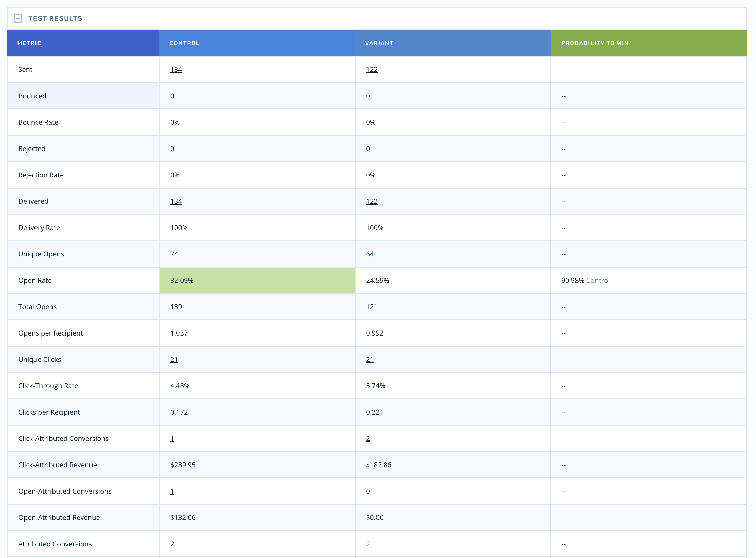Viewport: 756px width, 558px height.
Task: Open Variant's Unique Opens value 64
Action: tap(370, 254)
